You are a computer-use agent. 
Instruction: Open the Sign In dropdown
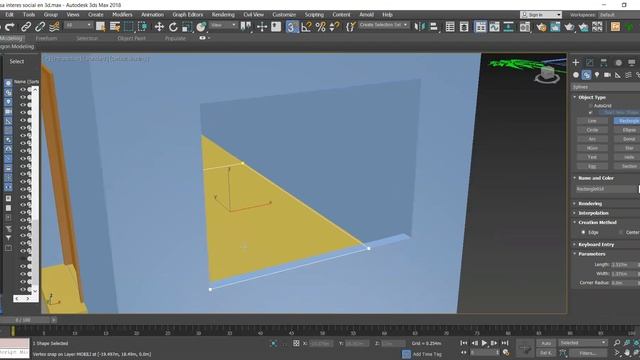point(541,15)
